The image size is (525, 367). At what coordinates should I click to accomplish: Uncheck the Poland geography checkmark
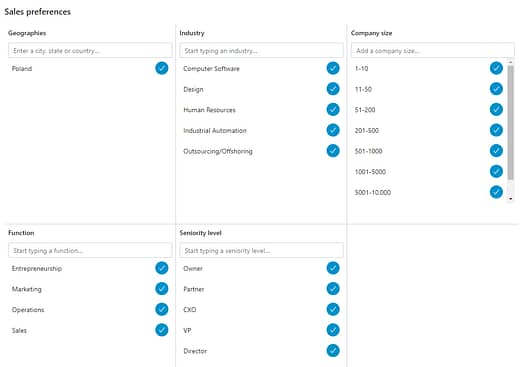[x=162, y=68]
